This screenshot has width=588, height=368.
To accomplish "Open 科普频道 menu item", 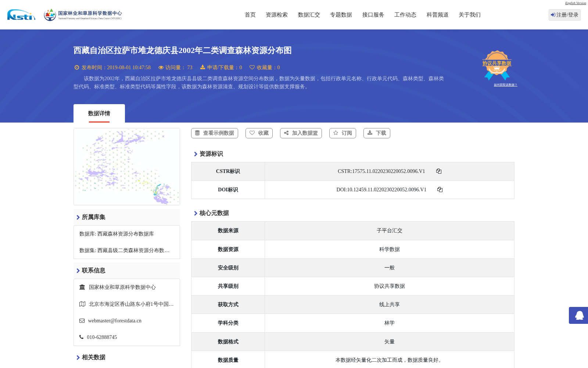I will pos(438,15).
